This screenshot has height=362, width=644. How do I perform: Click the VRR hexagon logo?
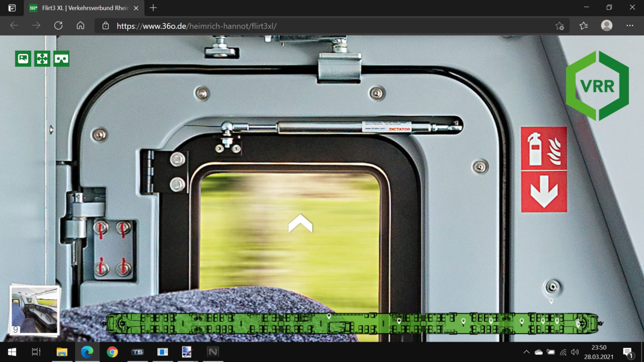point(597,86)
